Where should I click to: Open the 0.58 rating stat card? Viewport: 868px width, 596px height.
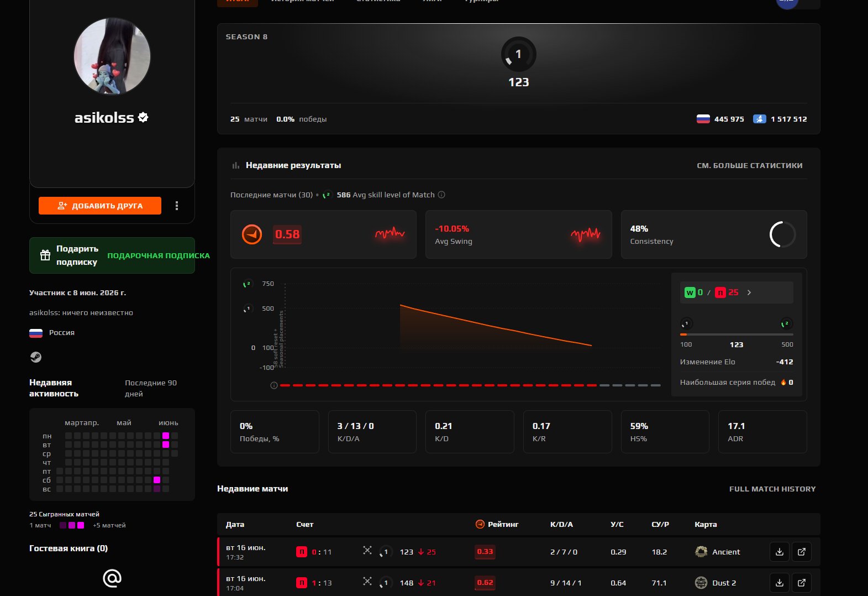tap(323, 234)
